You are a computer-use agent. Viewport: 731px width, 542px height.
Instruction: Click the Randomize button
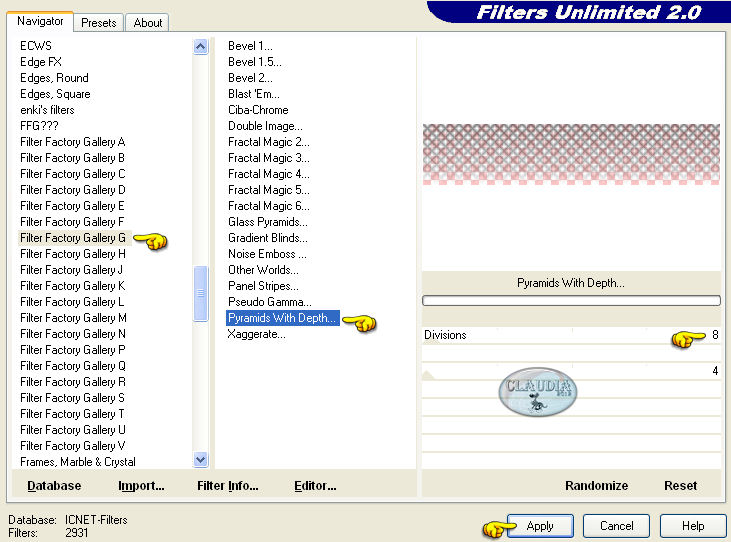point(596,486)
